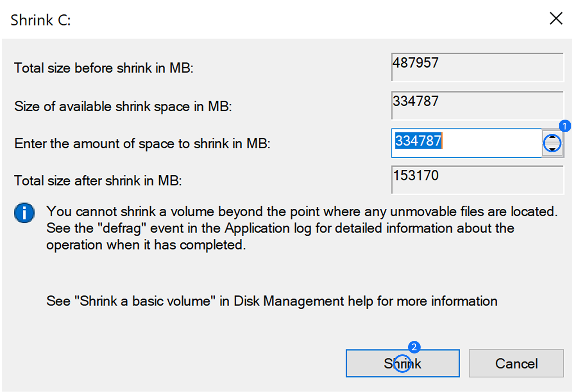Image resolution: width=574 pixels, height=392 pixels.
Task: Click the amount of space to shrink field
Action: tap(466, 143)
